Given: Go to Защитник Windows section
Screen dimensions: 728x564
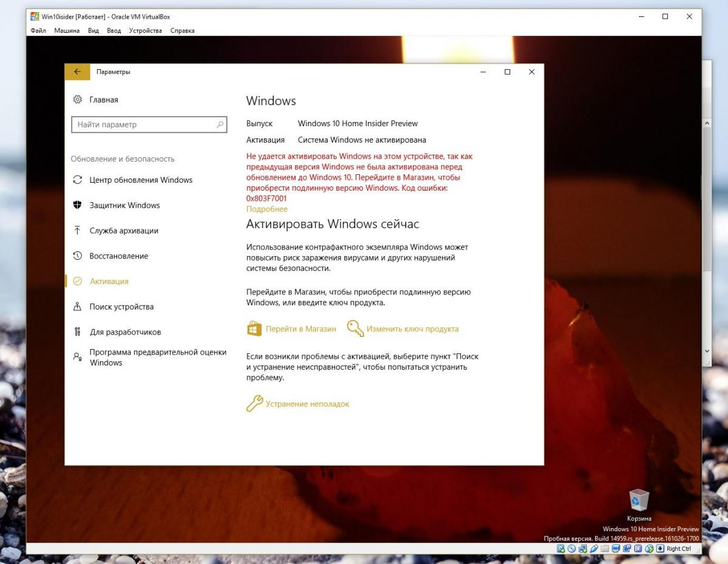Looking at the screenshot, I should pos(124,205).
